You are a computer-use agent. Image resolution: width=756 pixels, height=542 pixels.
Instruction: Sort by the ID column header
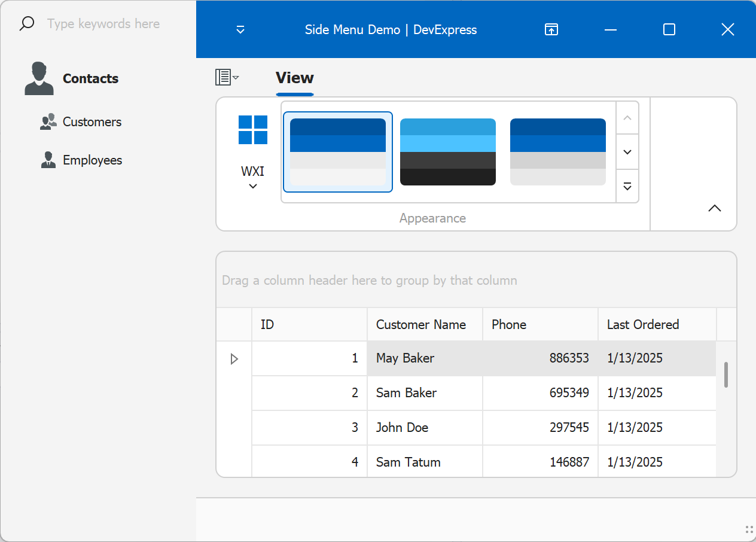(310, 325)
